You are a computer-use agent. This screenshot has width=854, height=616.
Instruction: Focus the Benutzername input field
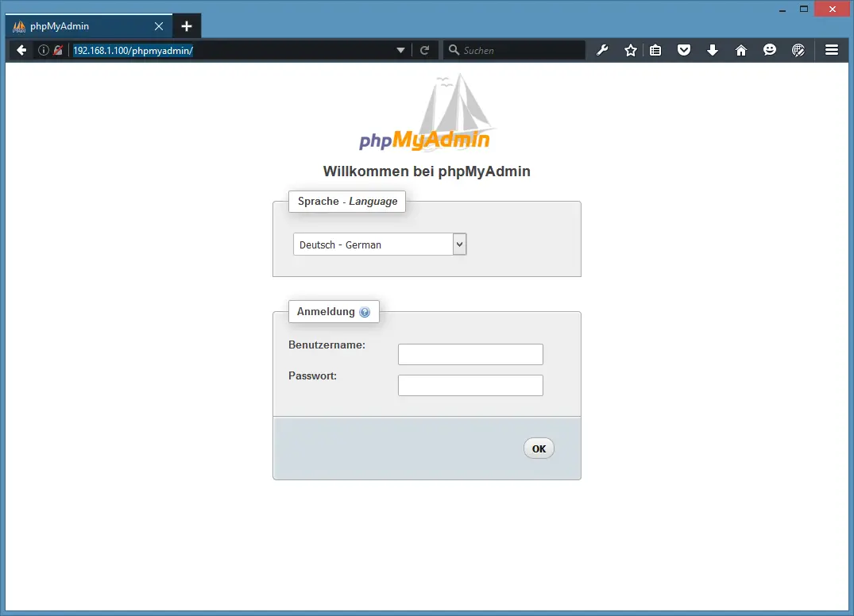coord(470,354)
